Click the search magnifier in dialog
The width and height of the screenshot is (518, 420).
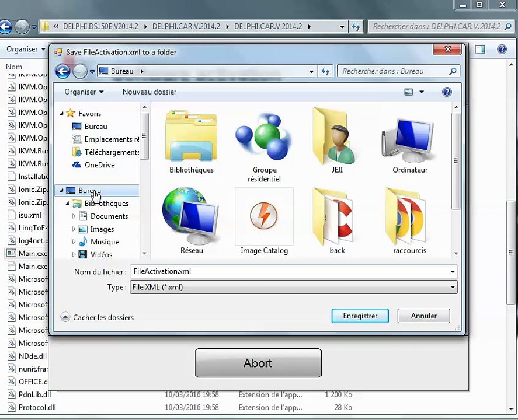click(x=453, y=71)
